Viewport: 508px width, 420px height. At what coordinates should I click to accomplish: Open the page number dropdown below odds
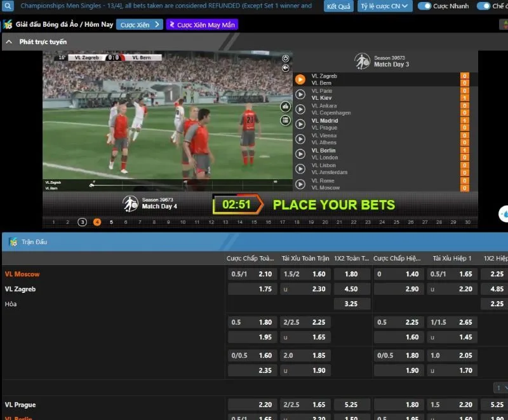tap(500, 388)
